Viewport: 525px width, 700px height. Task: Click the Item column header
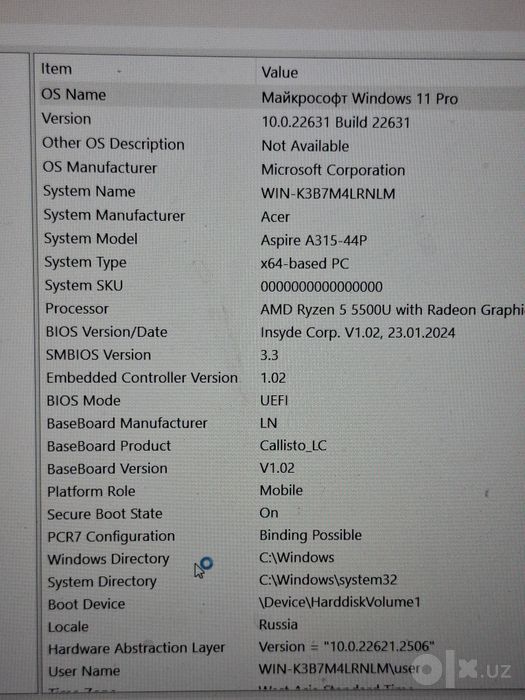(56, 69)
